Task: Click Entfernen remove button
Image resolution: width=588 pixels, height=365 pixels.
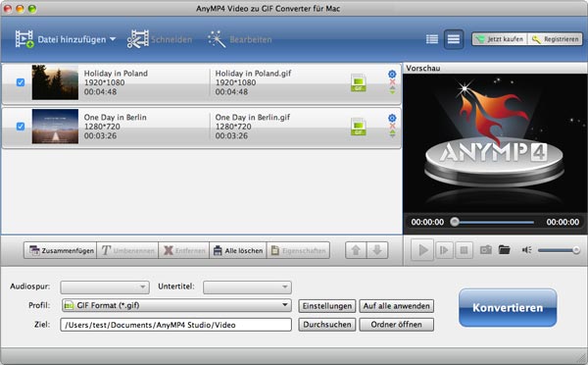Action: click(184, 250)
